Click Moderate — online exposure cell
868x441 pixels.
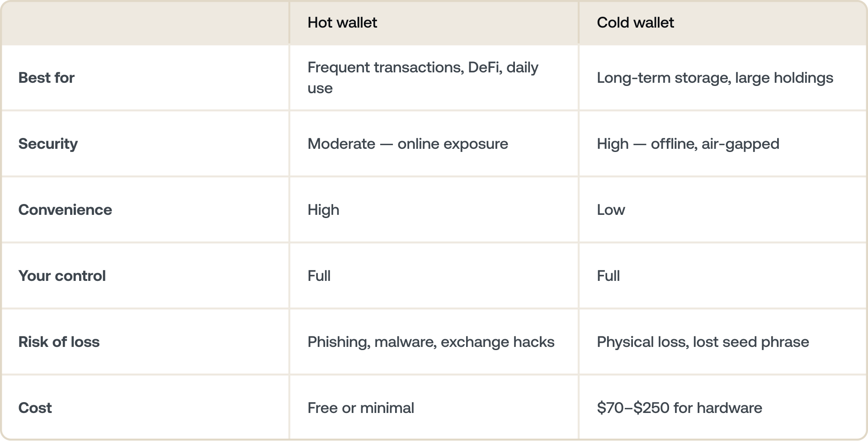[408, 144]
